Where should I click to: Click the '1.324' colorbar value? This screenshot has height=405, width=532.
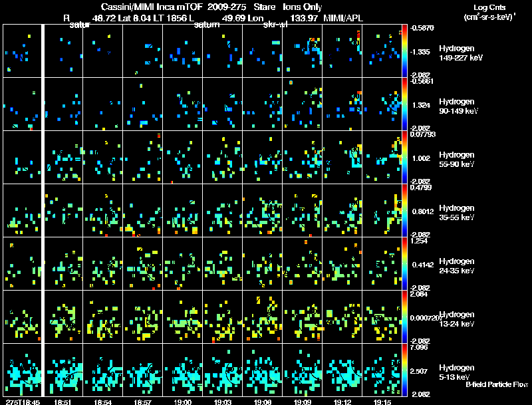[x=421, y=105]
